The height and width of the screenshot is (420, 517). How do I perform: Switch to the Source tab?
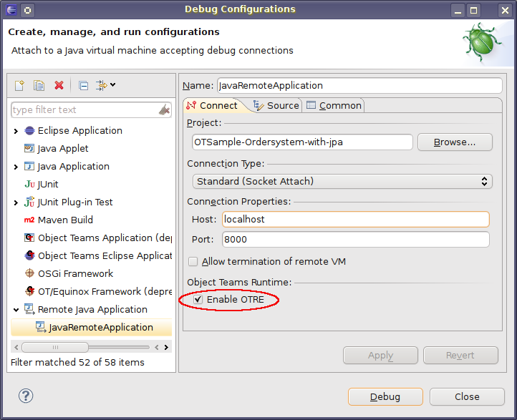(x=276, y=105)
